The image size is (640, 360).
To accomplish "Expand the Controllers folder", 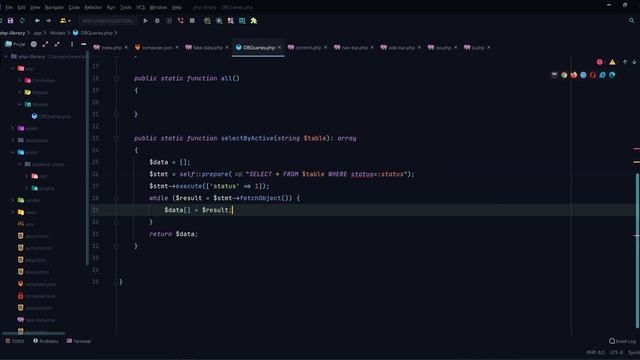I will pos(20,80).
